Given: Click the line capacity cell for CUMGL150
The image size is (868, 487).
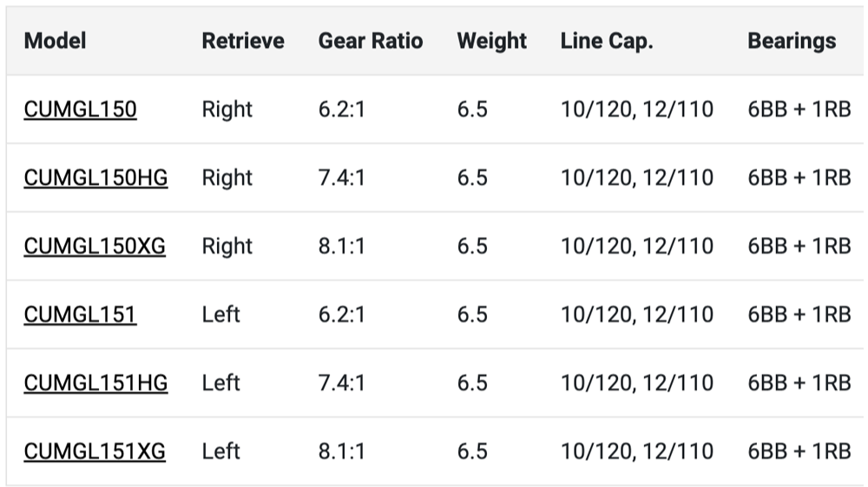Looking at the screenshot, I should click(637, 109).
